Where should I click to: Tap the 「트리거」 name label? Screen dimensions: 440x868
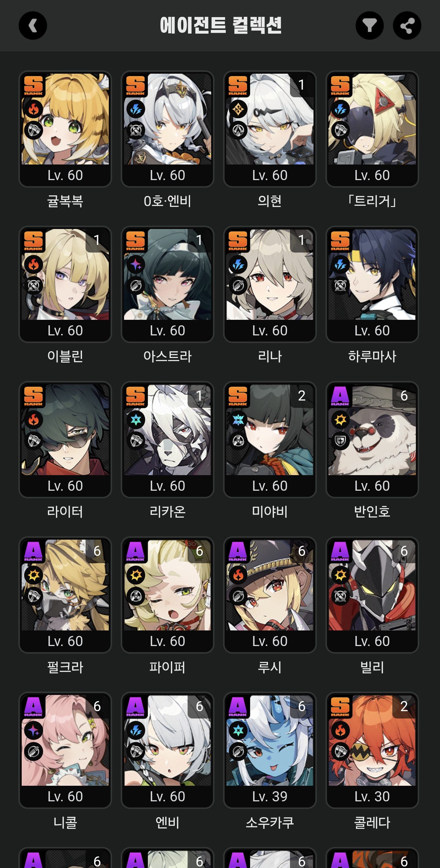point(372,201)
